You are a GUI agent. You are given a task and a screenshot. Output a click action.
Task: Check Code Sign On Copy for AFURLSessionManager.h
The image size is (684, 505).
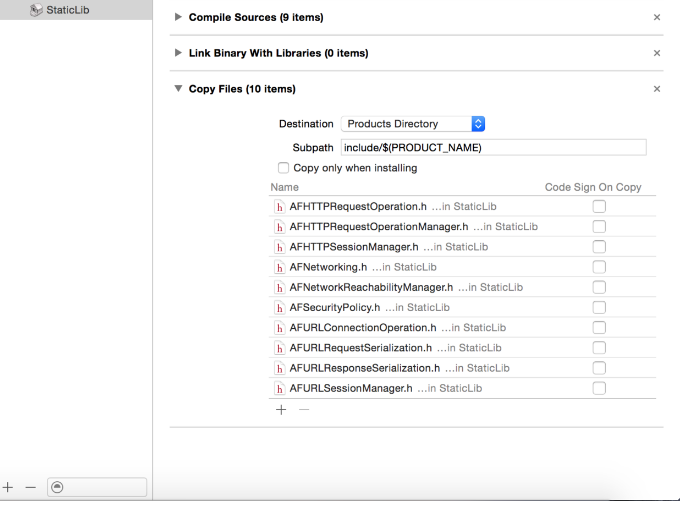tap(599, 388)
